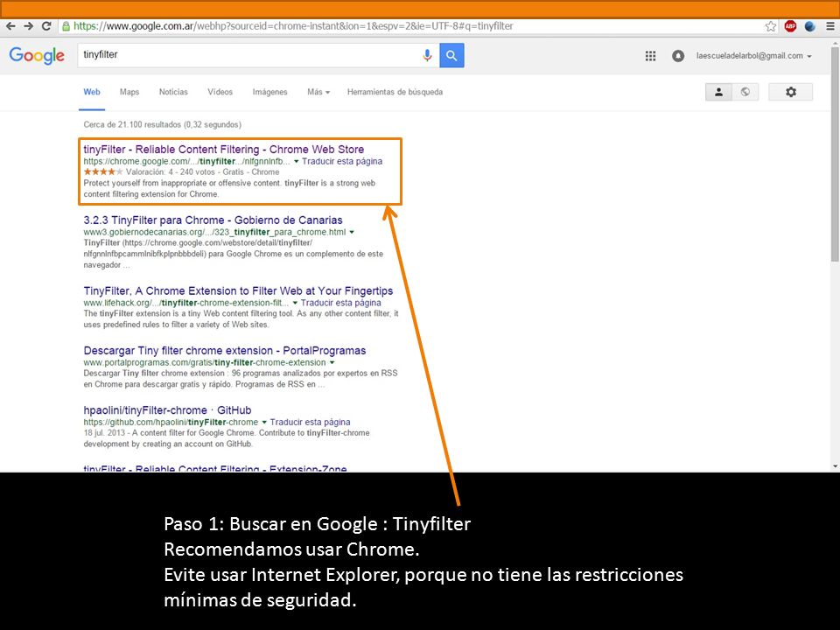Click 'Cerca de 21.100 resultados' text
The image size is (840, 630).
click(163, 125)
